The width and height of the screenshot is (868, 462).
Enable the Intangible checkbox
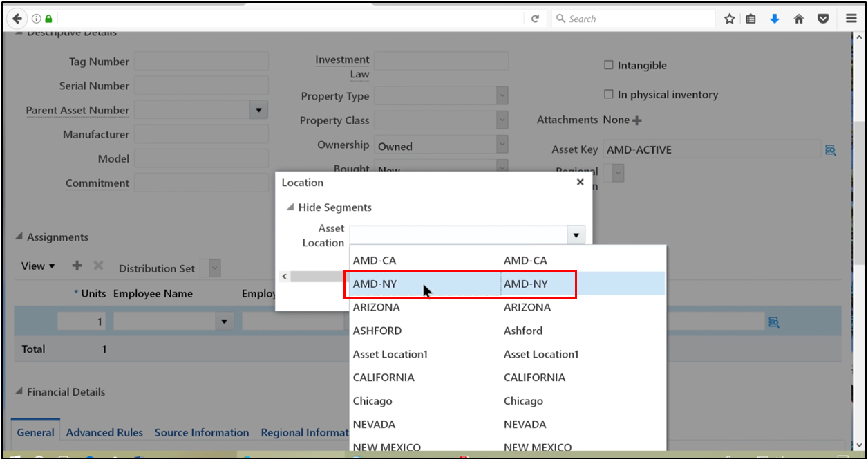tap(609, 65)
